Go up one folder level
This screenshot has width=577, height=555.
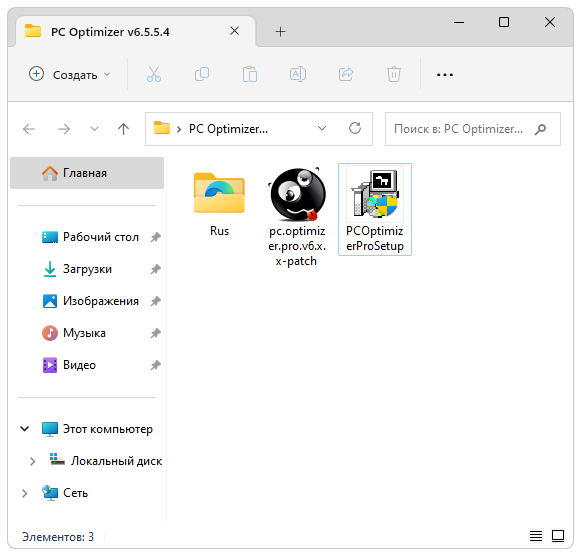tap(123, 129)
